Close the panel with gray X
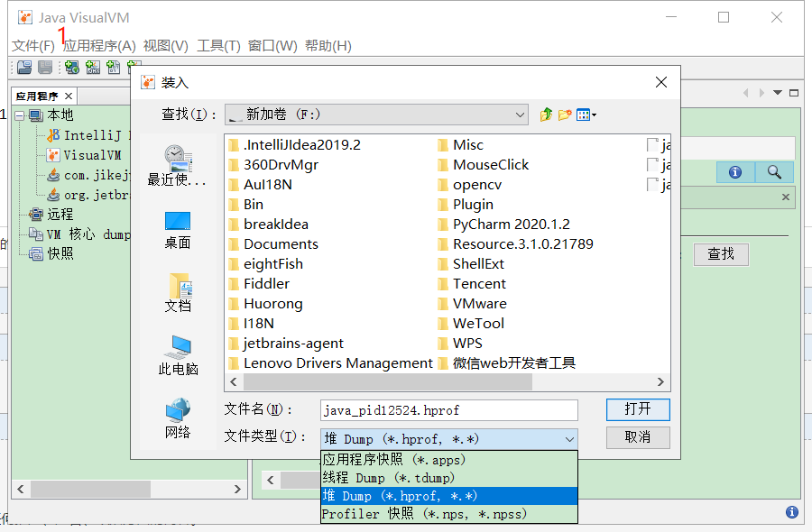This screenshot has width=812, height=532. point(786,197)
